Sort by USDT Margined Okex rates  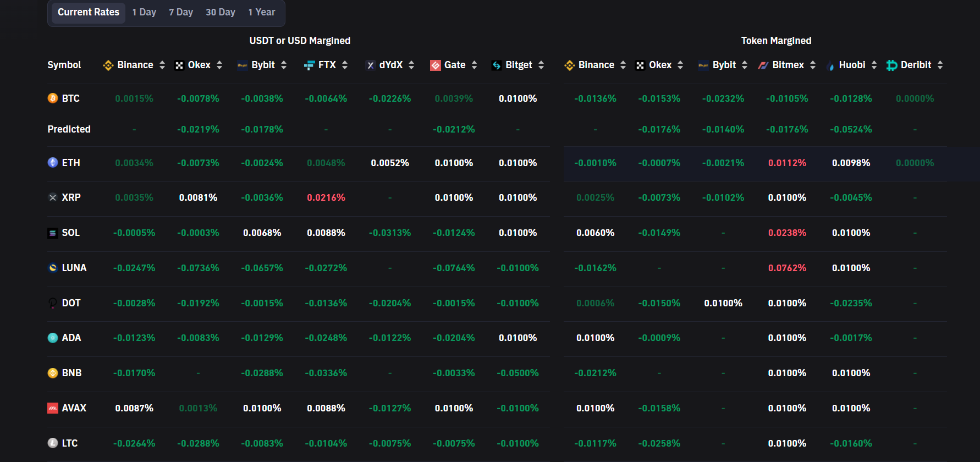pyautogui.click(x=219, y=65)
